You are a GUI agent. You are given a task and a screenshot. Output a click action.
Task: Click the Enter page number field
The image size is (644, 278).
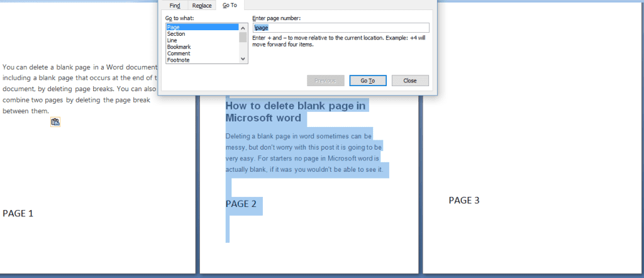[x=341, y=28]
